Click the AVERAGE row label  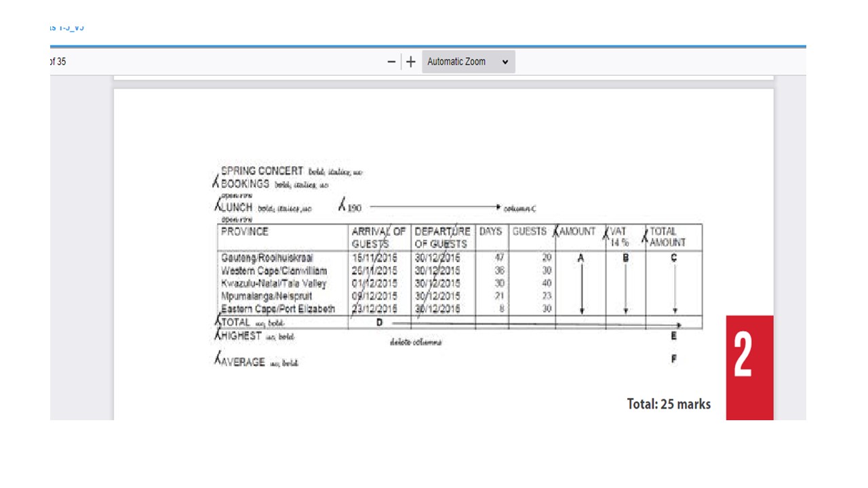tap(243, 363)
